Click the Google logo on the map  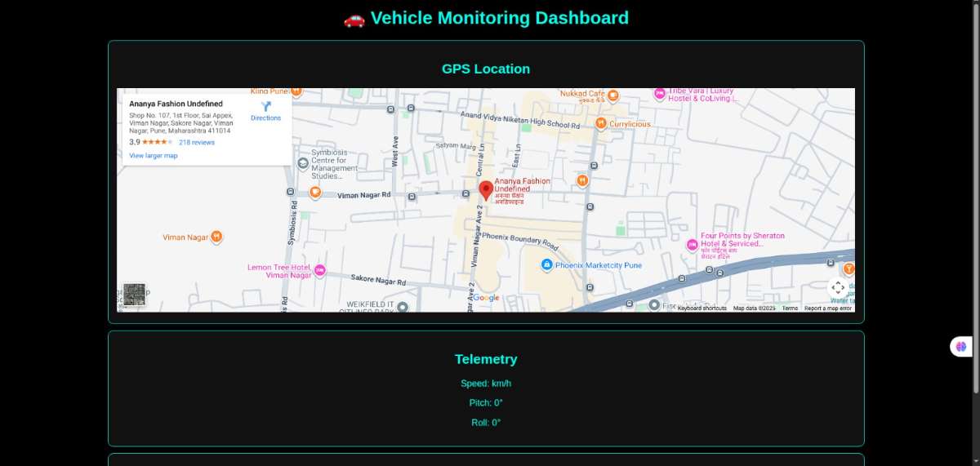tap(486, 298)
